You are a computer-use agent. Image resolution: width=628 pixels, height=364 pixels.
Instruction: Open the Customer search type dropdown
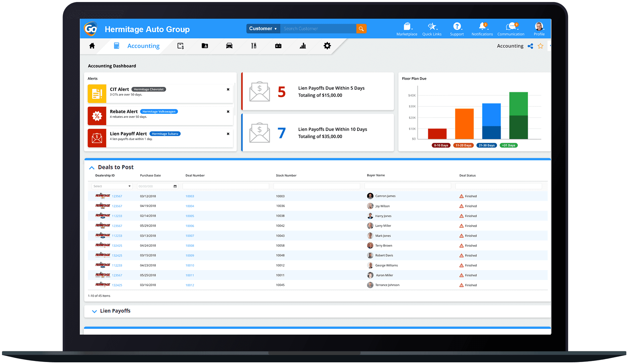pos(263,28)
